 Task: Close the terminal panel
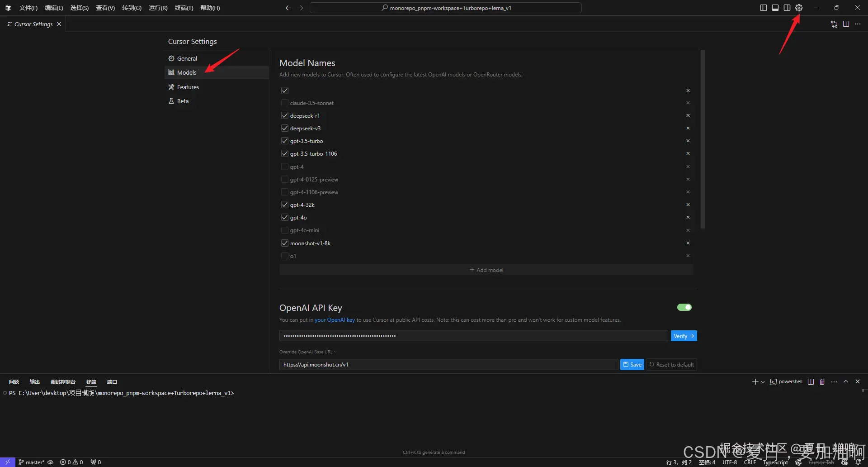coord(858,382)
